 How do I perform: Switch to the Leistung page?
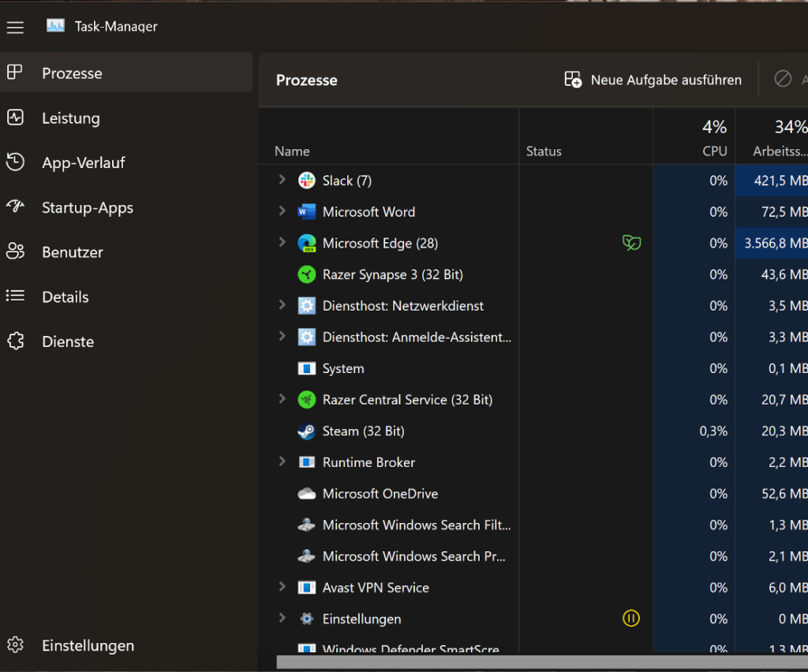[126, 118]
